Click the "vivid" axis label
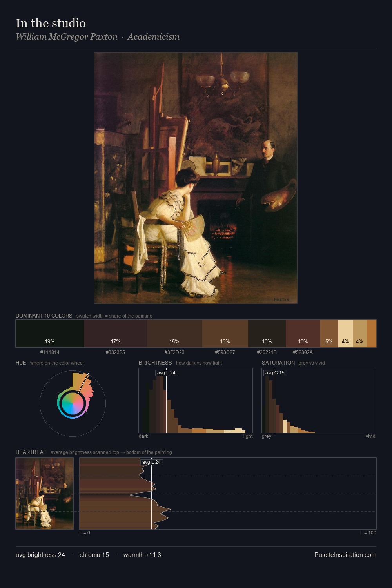Image resolution: width=392 pixels, height=588 pixels. pyautogui.click(x=370, y=436)
